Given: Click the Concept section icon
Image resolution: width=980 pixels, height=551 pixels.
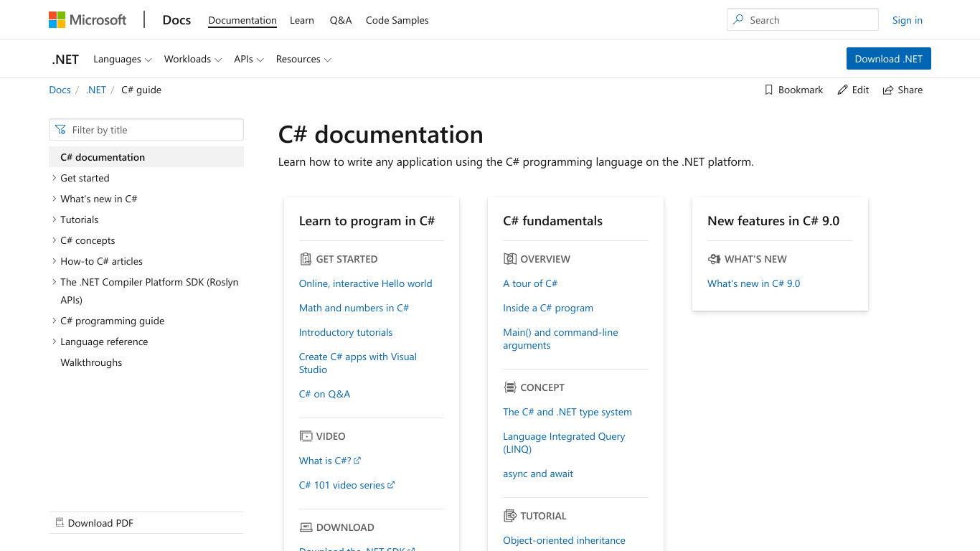Looking at the screenshot, I should (x=510, y=387).
